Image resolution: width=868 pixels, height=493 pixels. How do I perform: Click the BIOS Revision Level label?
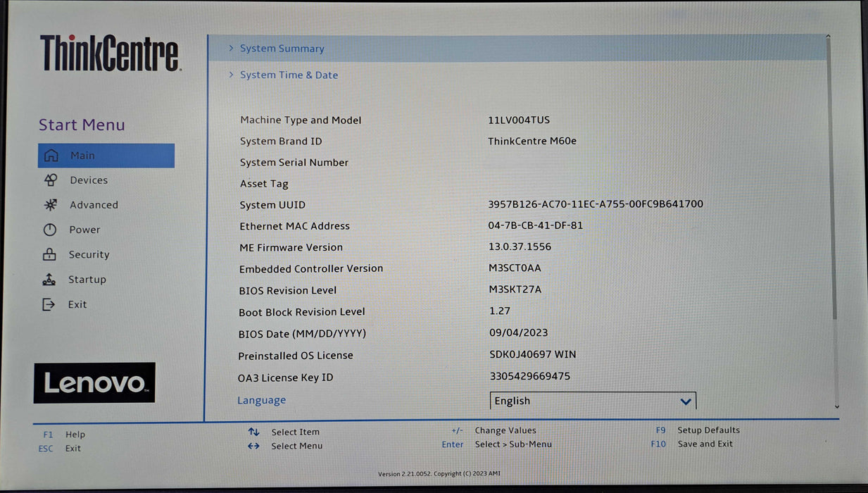pos(288,290)
